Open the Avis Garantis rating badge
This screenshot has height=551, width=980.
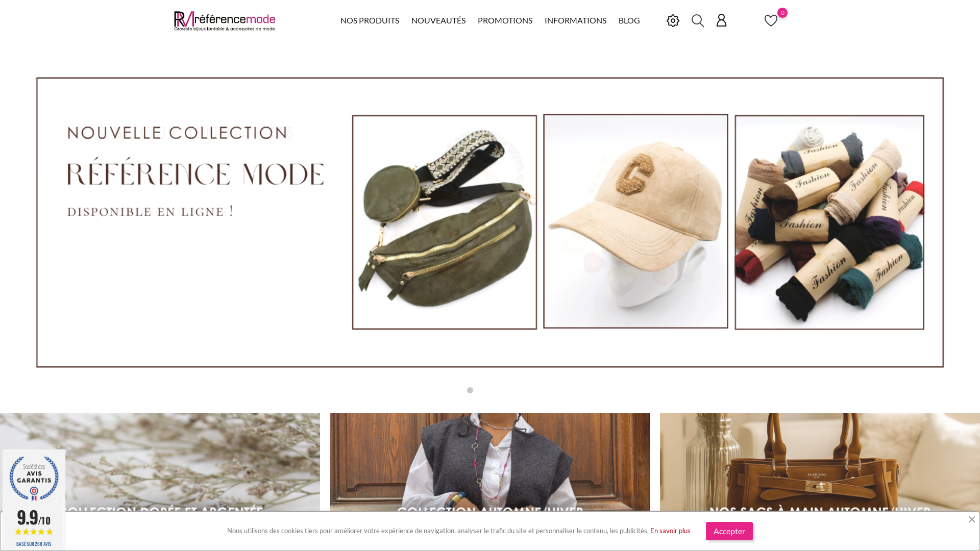point(34,499)
